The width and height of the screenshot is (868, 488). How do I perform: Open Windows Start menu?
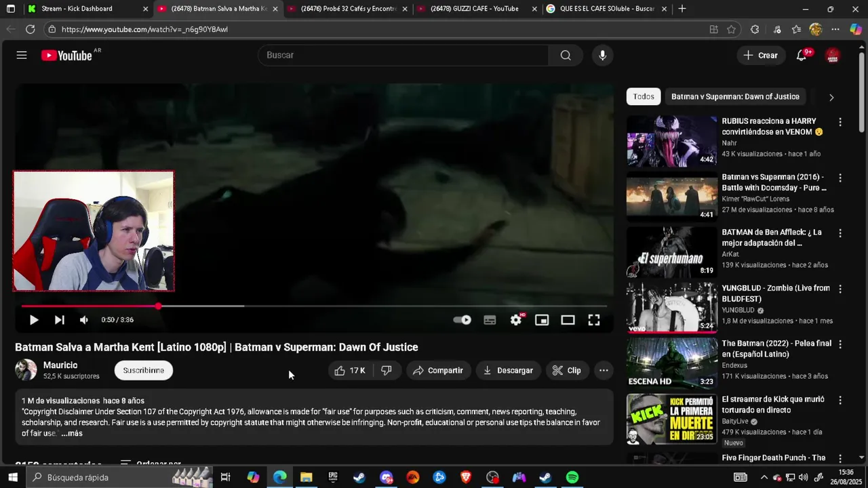[x=13, y=477]
